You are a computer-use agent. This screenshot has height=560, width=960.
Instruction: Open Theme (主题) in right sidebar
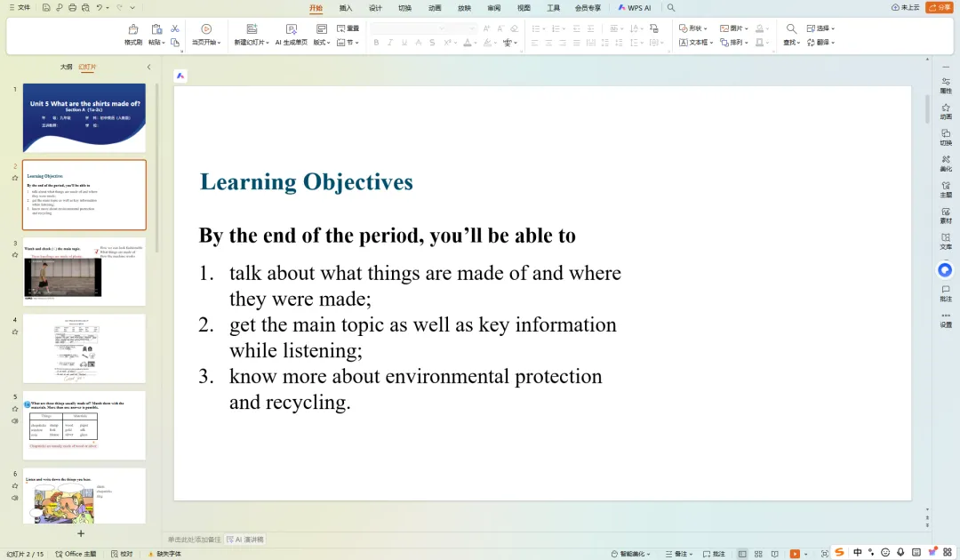point(946,189)
